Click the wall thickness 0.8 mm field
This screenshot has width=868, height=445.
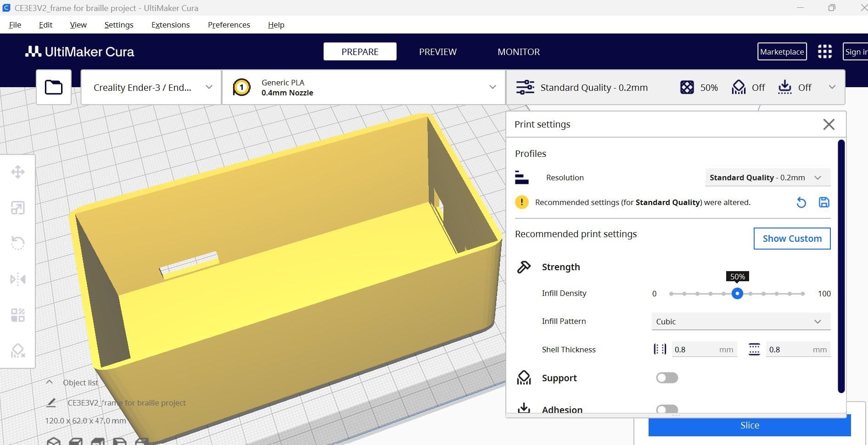704,350
